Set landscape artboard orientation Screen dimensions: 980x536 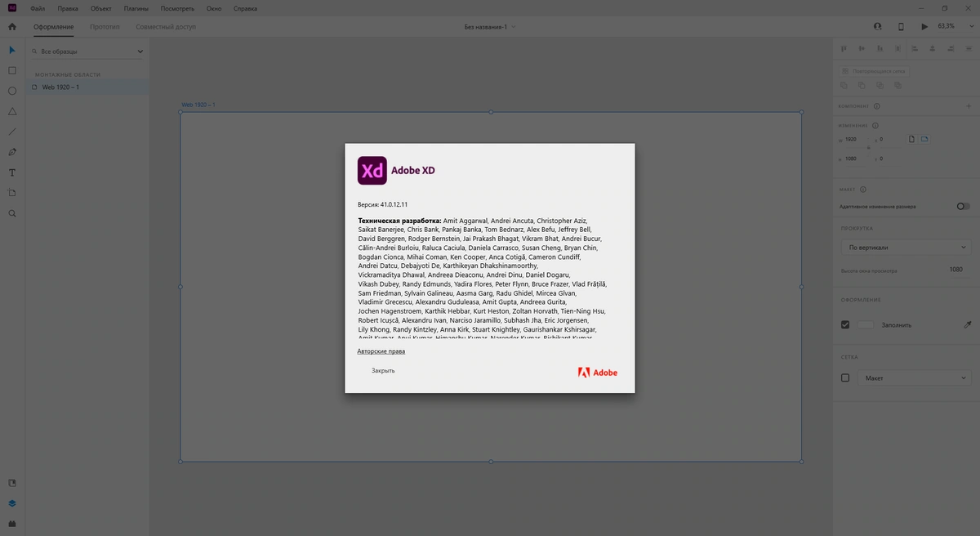point(924,140)
